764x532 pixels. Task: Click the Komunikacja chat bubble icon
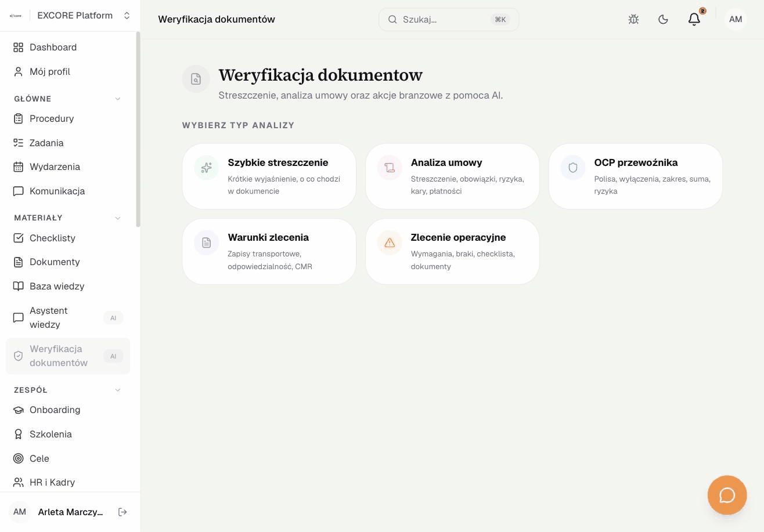19,191
